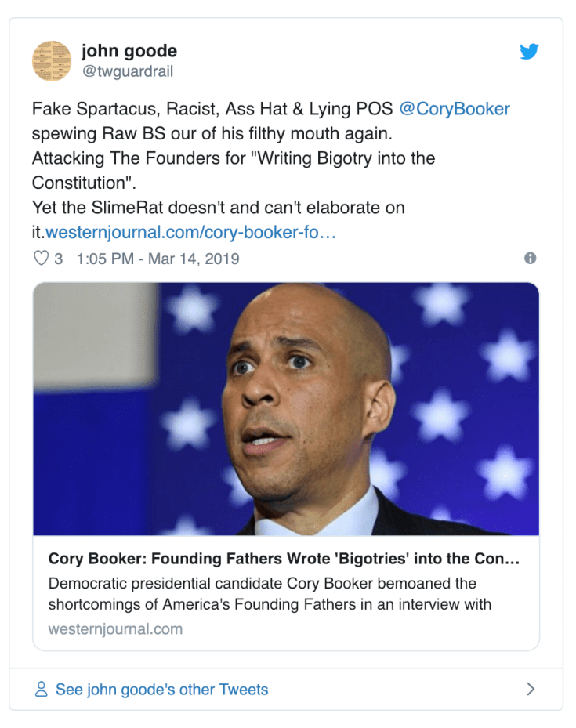Click the info icon near the timestamp
Image resolution: width=576 pixels, height=728 pixels.
530,257
